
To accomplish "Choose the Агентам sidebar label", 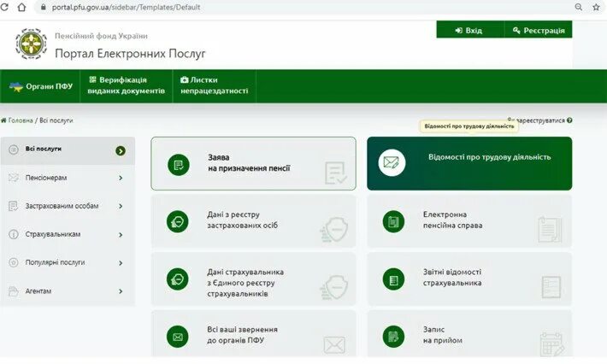I will 38,291.
